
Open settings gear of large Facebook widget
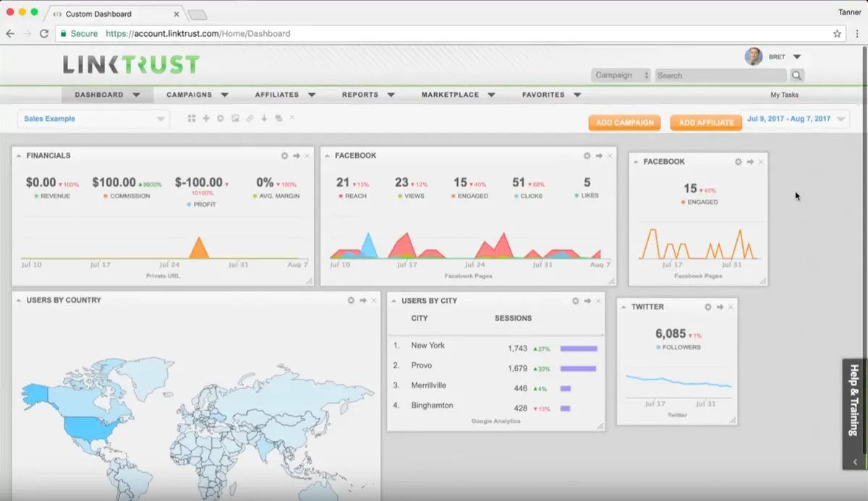[587, 156]
